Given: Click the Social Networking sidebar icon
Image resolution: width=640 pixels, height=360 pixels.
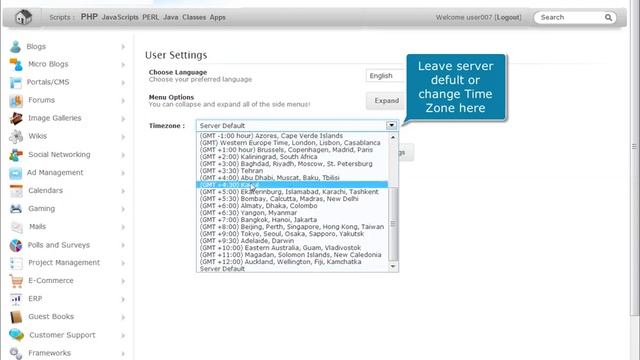Looking at the screenshot, I should coord(16,155).
